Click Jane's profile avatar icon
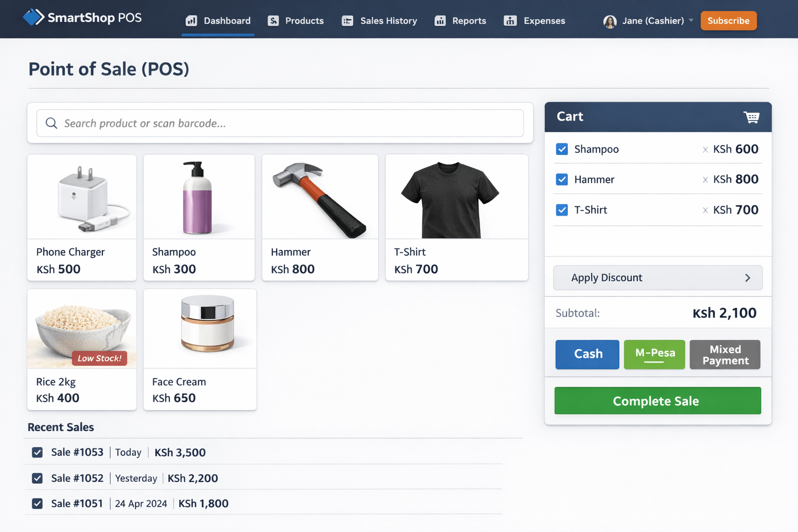The height and width of the screenshot is (532, 798). (x=609, y=21)
